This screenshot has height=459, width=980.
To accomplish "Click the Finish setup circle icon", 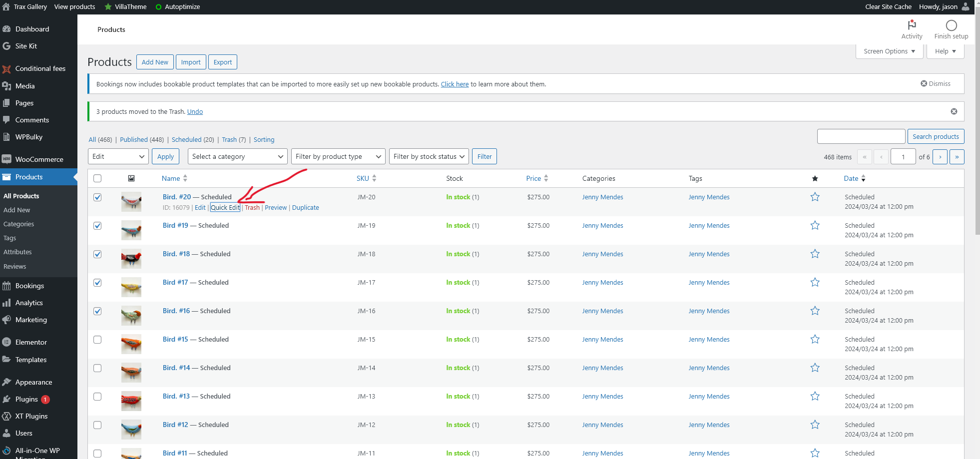I will 951,25.
